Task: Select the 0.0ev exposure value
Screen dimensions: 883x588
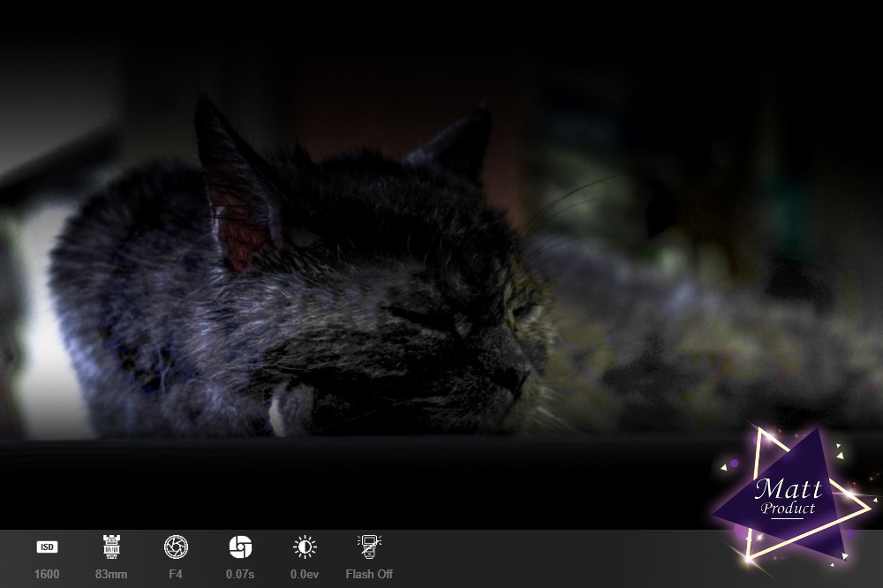Action: coord(305,575)
